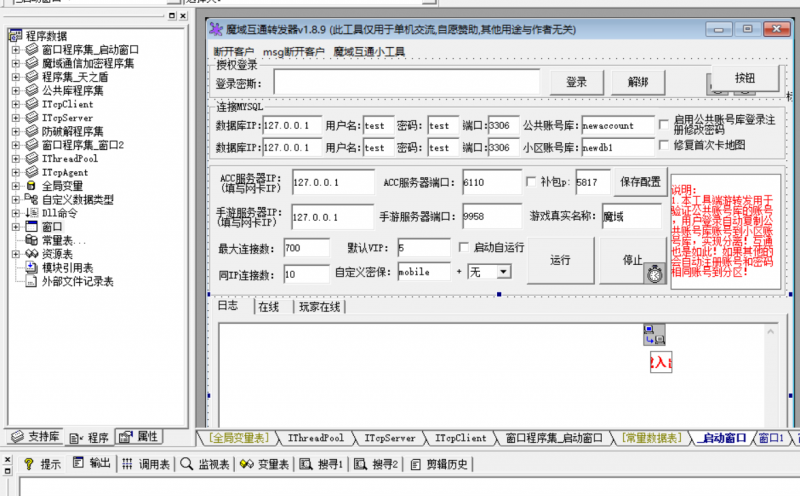This screenshot has height=496, width=800.
Task: Click the 登录 button
Action: (577, 82)
